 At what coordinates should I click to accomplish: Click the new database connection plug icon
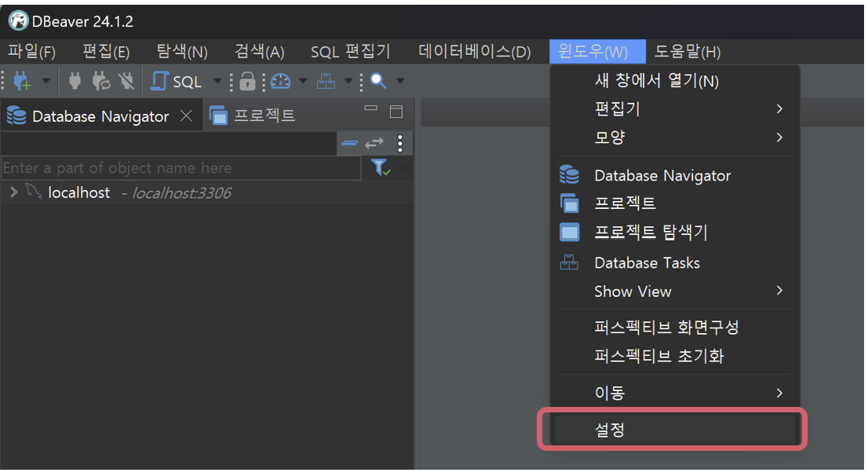[22, 82]
